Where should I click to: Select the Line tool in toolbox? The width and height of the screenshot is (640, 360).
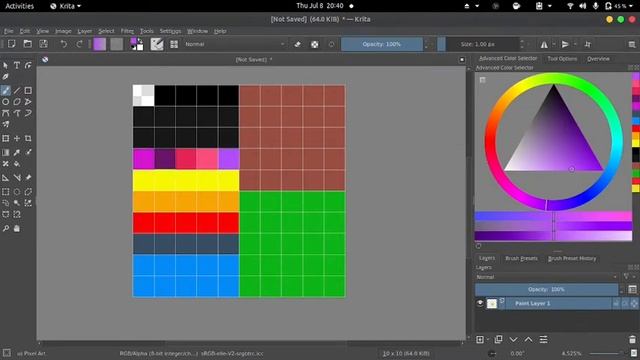(x=17, y=91)
